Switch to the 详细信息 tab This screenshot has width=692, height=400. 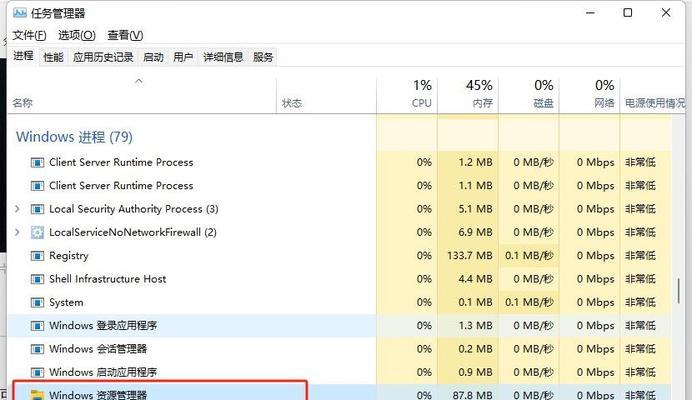[x=223, y=57]
